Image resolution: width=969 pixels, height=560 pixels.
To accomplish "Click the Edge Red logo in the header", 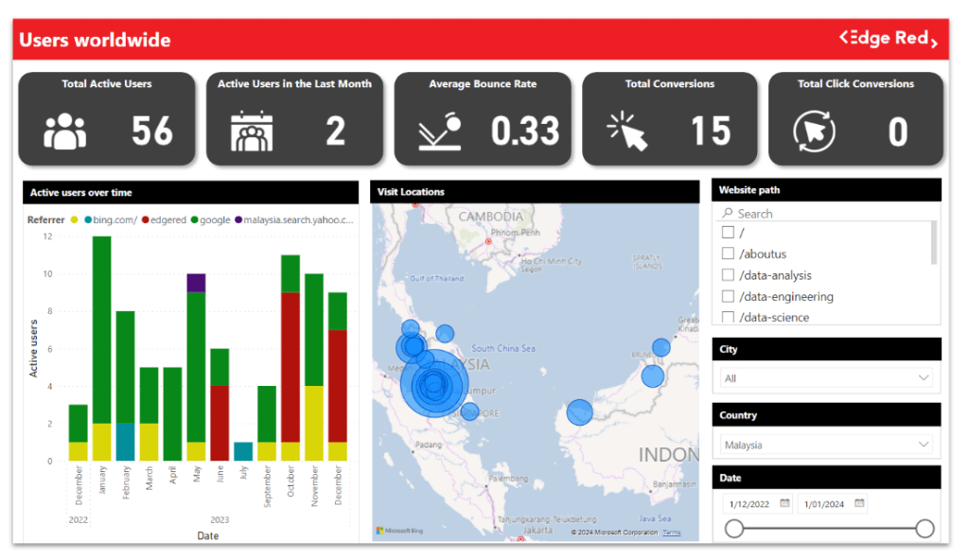I will (887, 38).
